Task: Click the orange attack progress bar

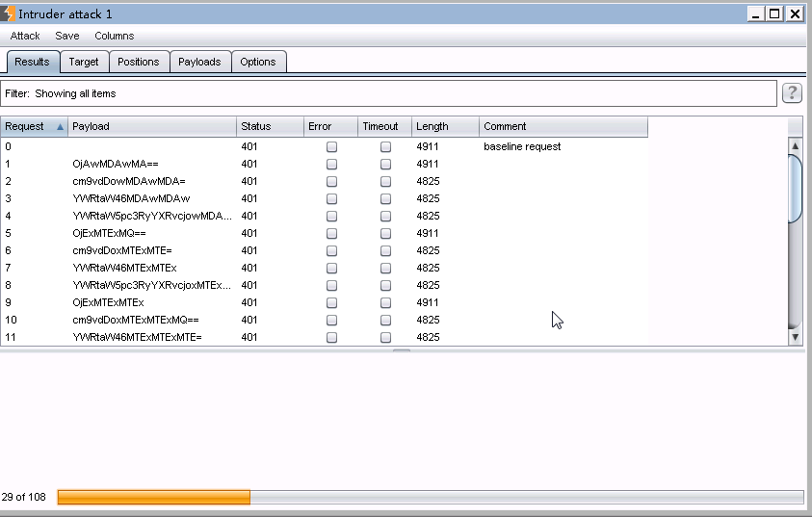Action: (154, 498)
